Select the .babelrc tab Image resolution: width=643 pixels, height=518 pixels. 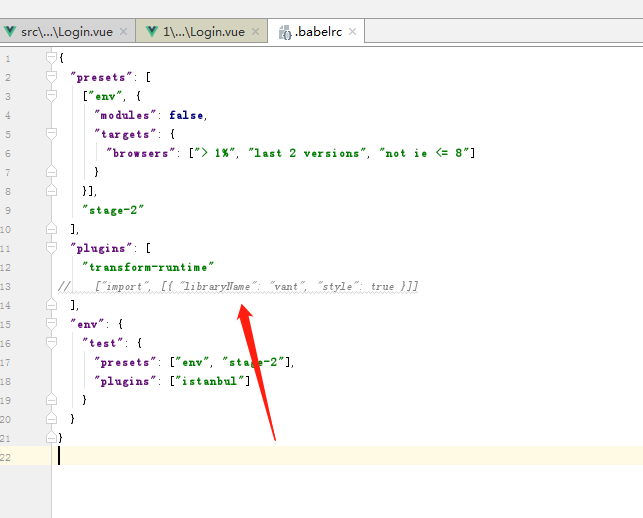(x=318, y=32)
